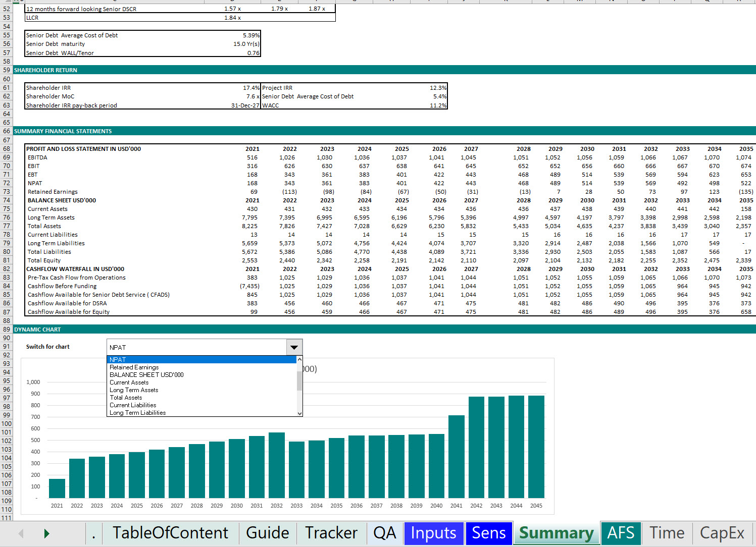Select Shareholder IRR value 17.4%
The image size is (756, 547).
point(251,88)
